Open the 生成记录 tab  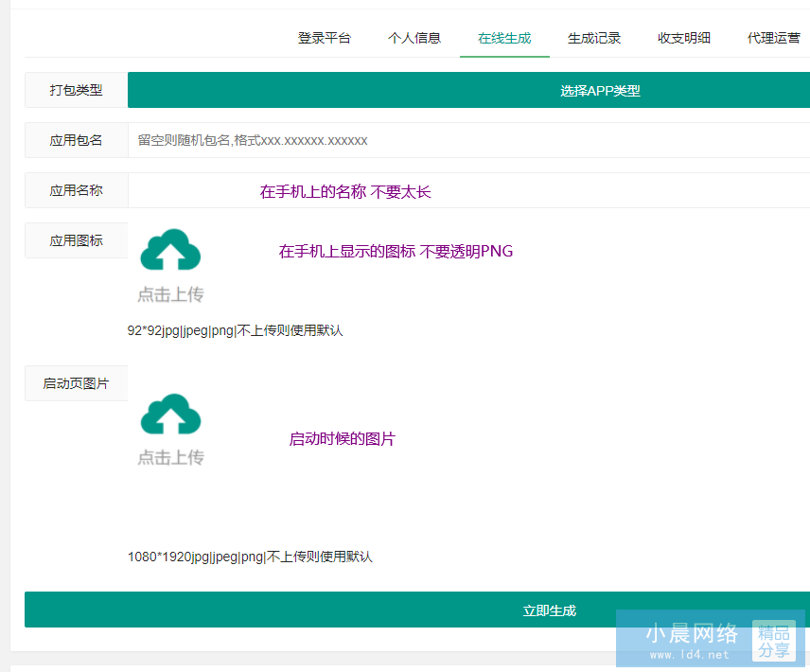coord(594,38)
